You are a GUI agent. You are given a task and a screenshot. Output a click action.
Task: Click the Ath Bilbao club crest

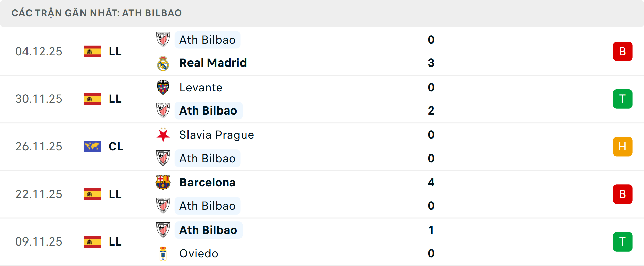coord(163,39)
